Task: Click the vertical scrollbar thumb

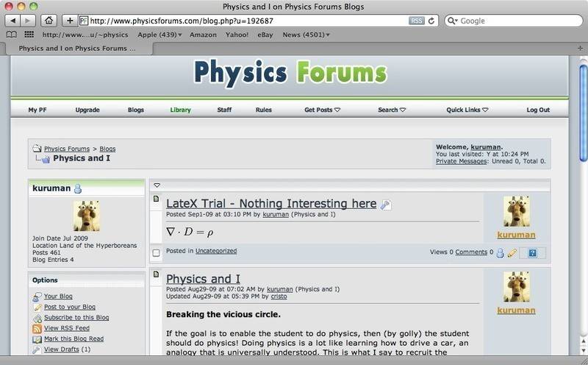Action: tap(584, 113)
